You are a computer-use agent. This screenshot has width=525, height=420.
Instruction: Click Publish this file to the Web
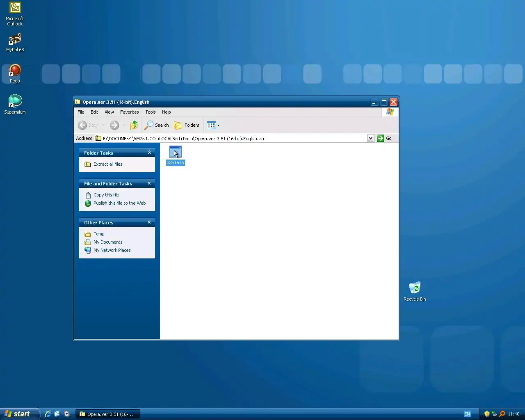pos(119,203)
